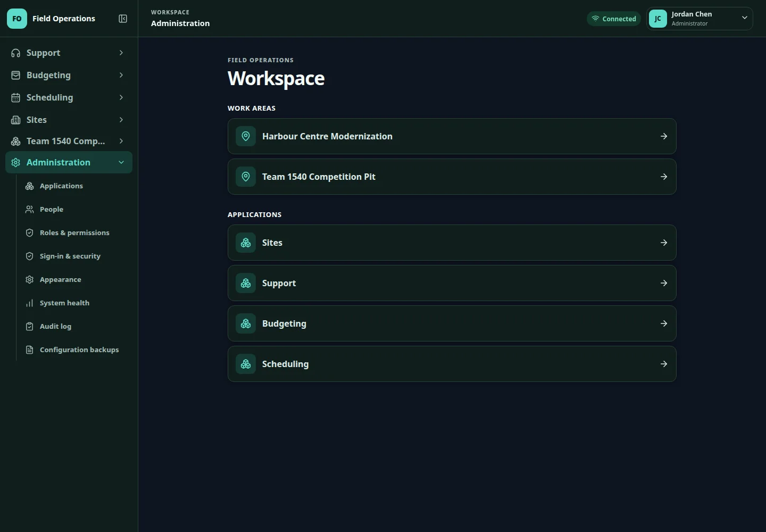Click the location pin icon for Harbour Centre Modernization
766x532 pixels.
pos(246,136)
